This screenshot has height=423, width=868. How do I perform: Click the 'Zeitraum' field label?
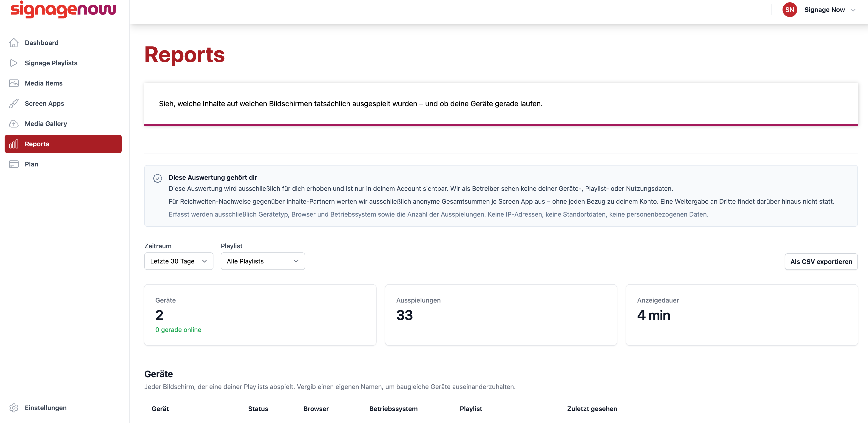pyautogui.click(x=158, y=246)
